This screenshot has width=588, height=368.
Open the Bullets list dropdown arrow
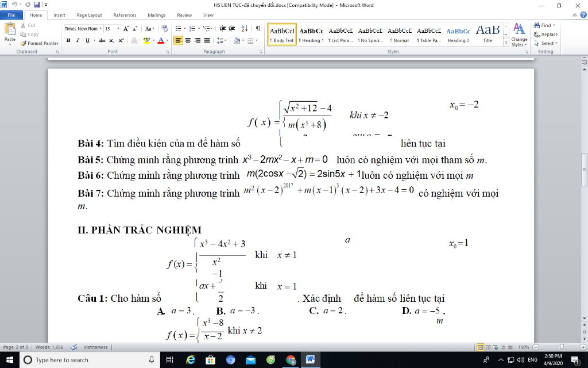click(184, 29)
